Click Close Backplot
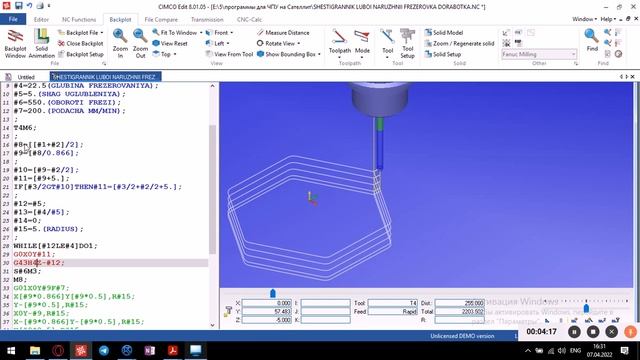The image size is (640, 360). click(x=80, y=43)
